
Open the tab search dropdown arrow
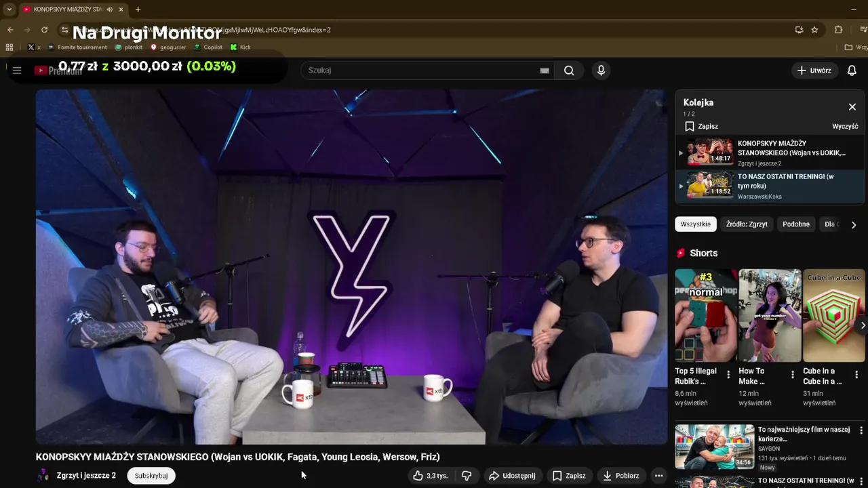pyautogui.click(x=9, y=9)
